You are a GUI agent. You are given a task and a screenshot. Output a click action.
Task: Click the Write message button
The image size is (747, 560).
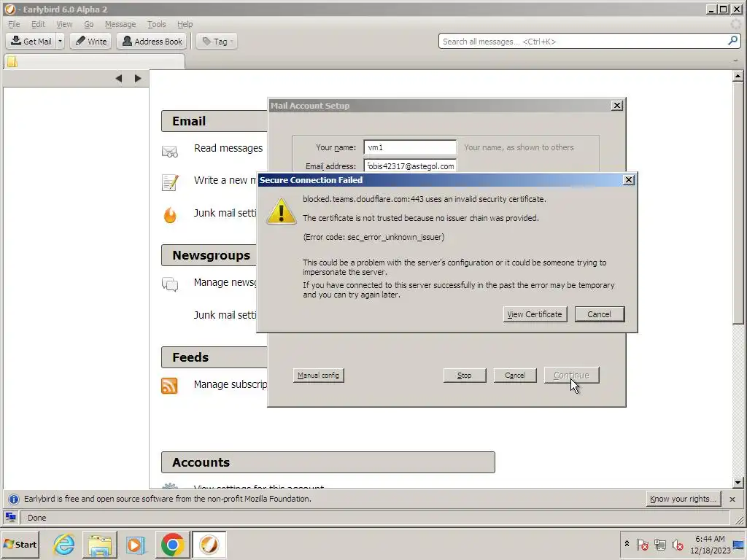point(91,42)
